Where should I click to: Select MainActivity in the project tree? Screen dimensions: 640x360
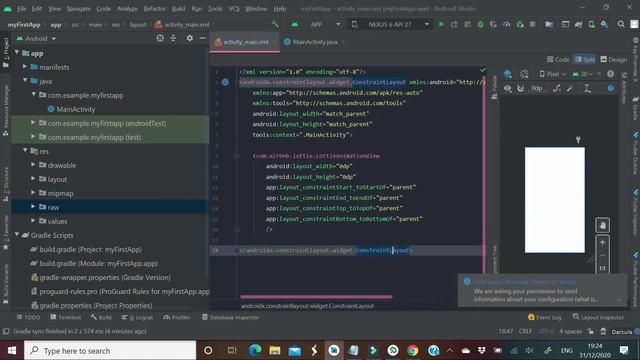(71, 109)
